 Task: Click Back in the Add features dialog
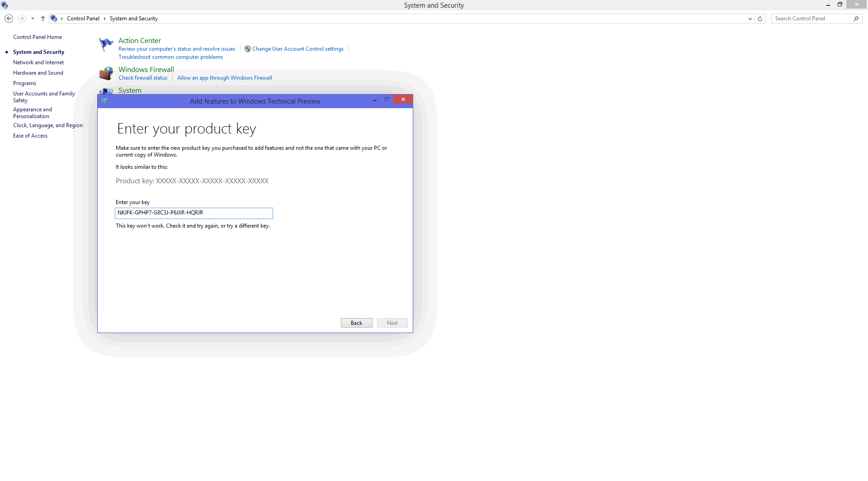pyautogui.click(x=357, y=323)
